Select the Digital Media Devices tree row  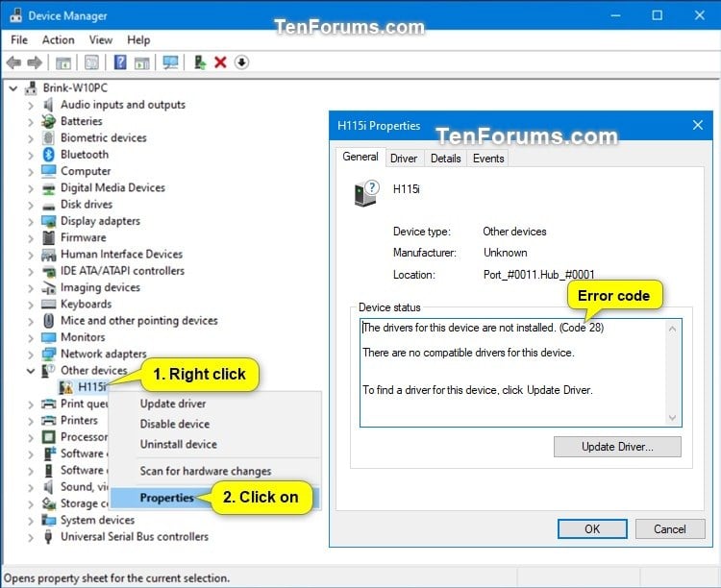pos(112,188)
